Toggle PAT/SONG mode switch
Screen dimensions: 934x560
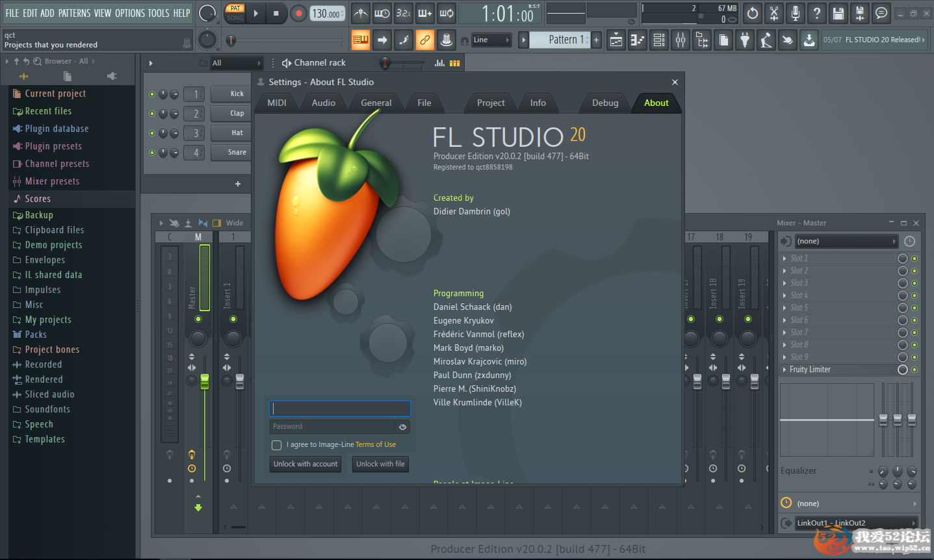pos(235,13)
